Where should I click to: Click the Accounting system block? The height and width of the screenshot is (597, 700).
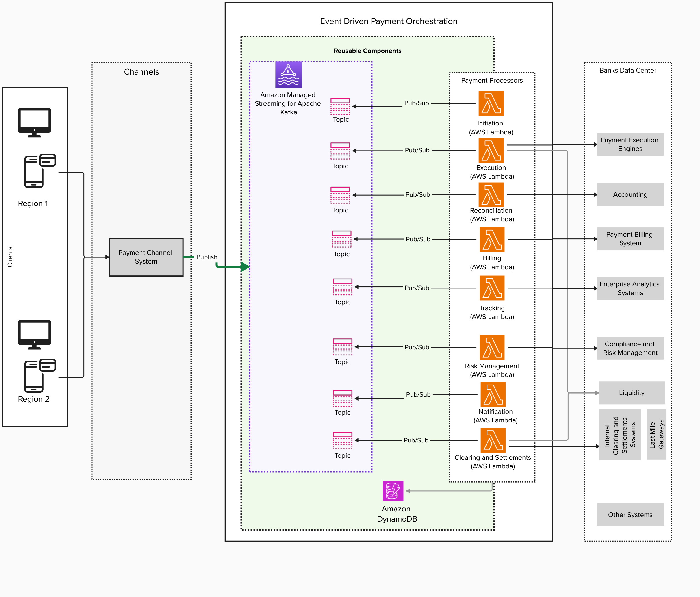click(630, 194)
